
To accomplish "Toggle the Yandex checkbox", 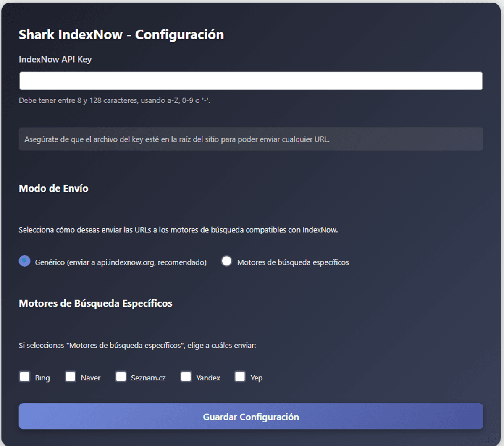I will [186, 376].
